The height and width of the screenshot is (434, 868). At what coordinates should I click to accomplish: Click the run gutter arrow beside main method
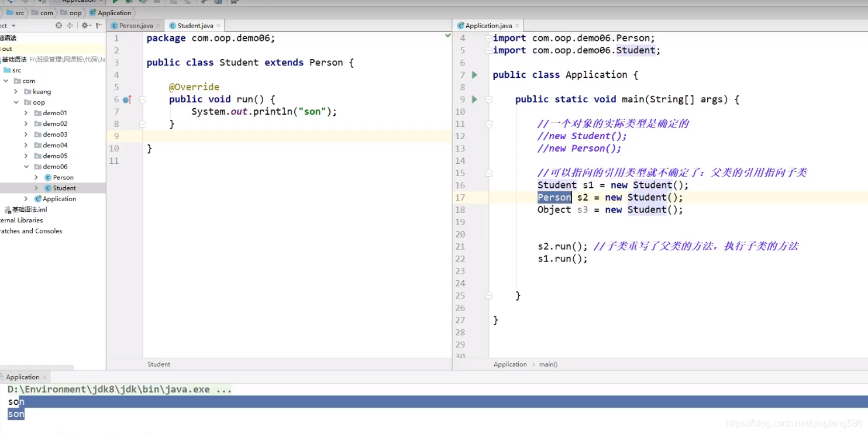click(474, 99)
